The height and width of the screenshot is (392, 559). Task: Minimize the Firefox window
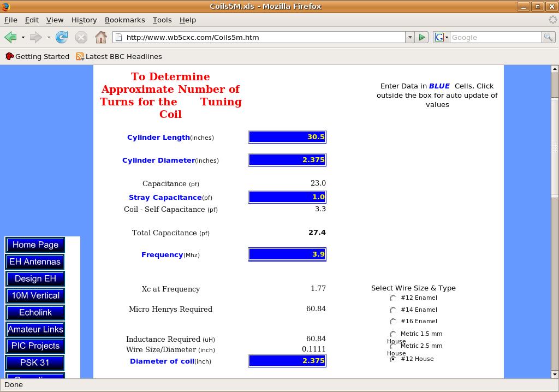(524, 7)
